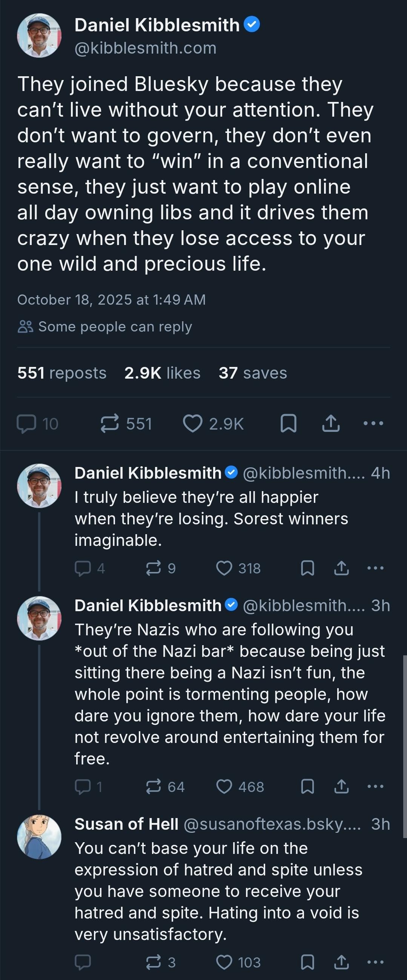View the 551 reposts list
This screenshot has width=407, height=980.
coord(62,373)
